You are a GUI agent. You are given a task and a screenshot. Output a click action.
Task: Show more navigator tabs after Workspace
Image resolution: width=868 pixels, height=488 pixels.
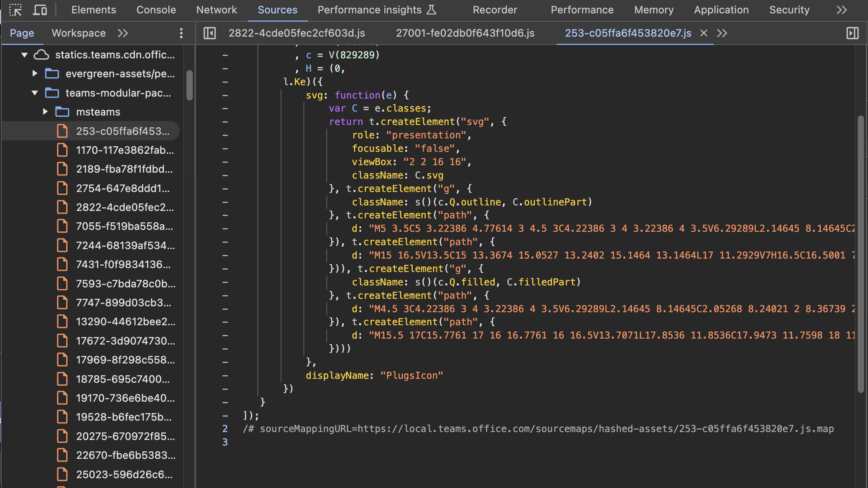123,33
